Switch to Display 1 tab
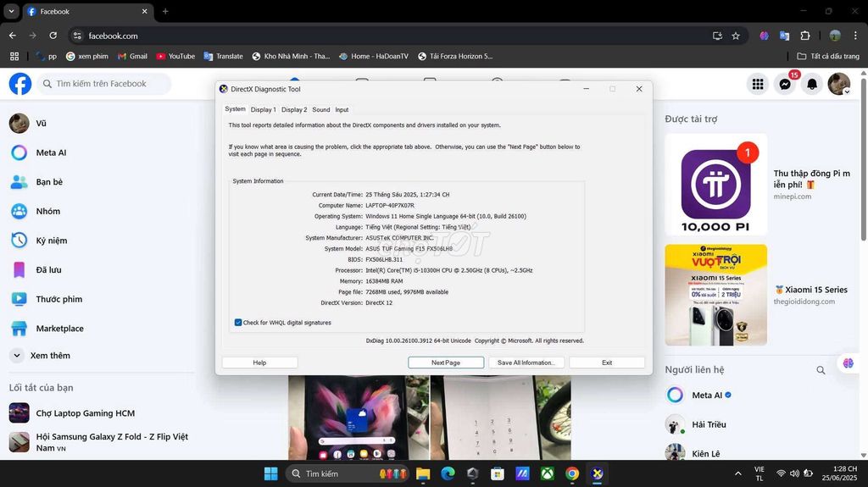This screenshot has width=868, height=487. coord(263,109)
